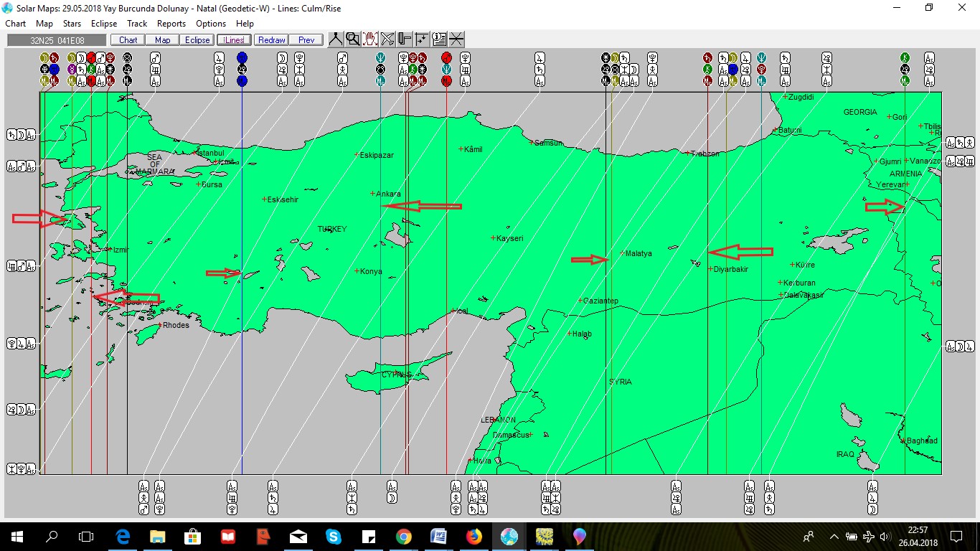Open Skype from the taskbar

pyautogui.click(x=334, y=536)
